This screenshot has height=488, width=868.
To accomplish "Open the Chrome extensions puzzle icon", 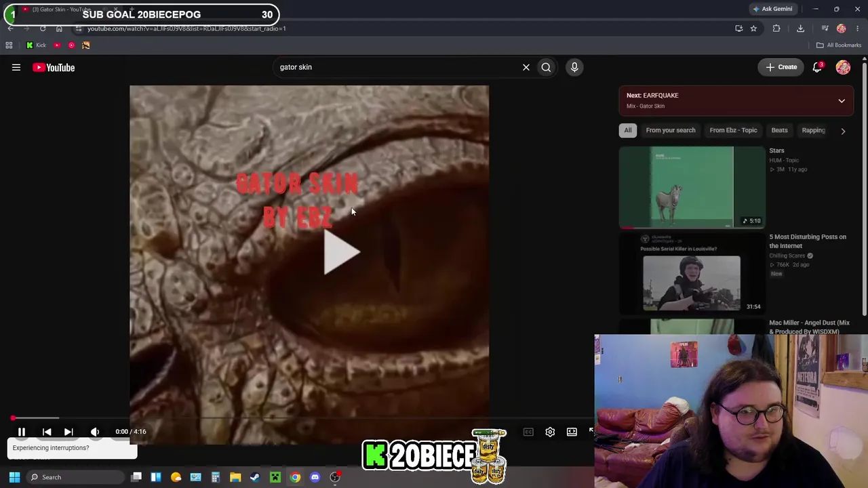I will point(776,28).
